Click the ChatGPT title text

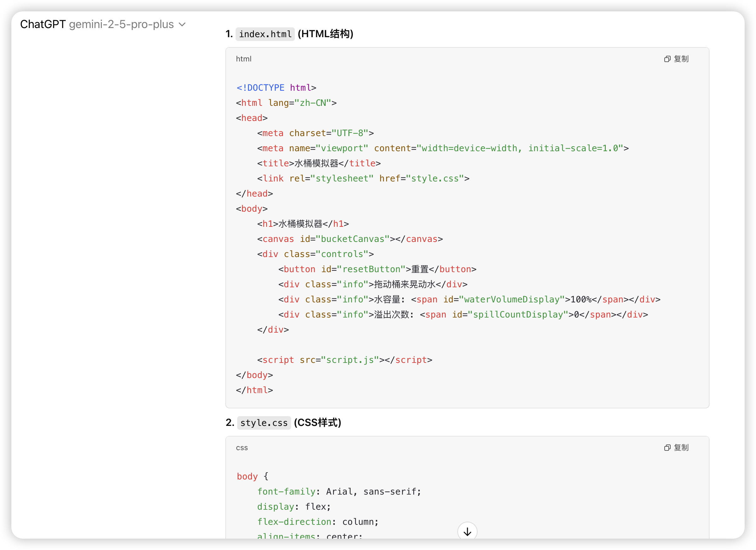pyautogui.click(x=43, y=24)
